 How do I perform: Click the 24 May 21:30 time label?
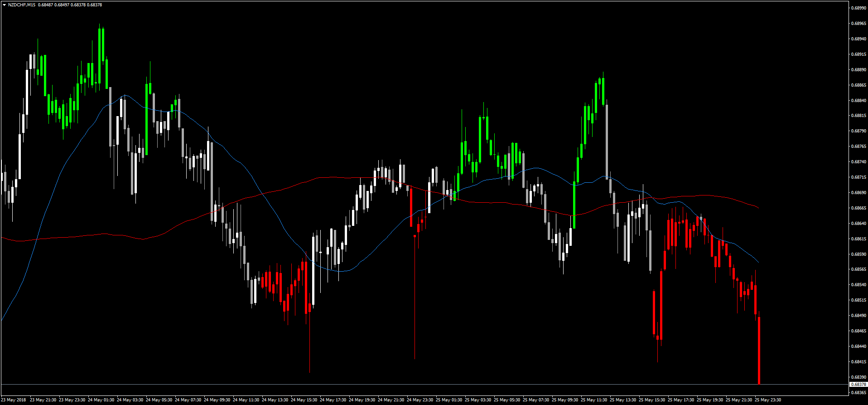coord(391,400)
